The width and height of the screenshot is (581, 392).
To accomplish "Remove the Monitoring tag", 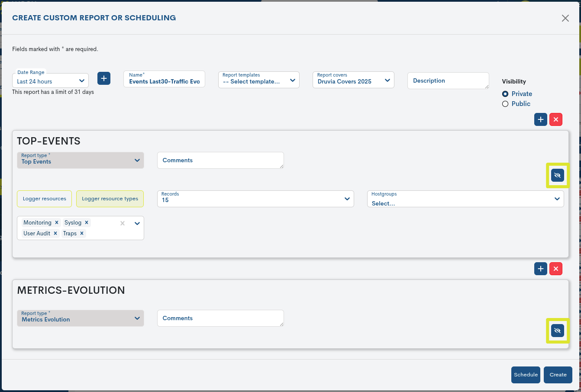I will click(57, 222).
